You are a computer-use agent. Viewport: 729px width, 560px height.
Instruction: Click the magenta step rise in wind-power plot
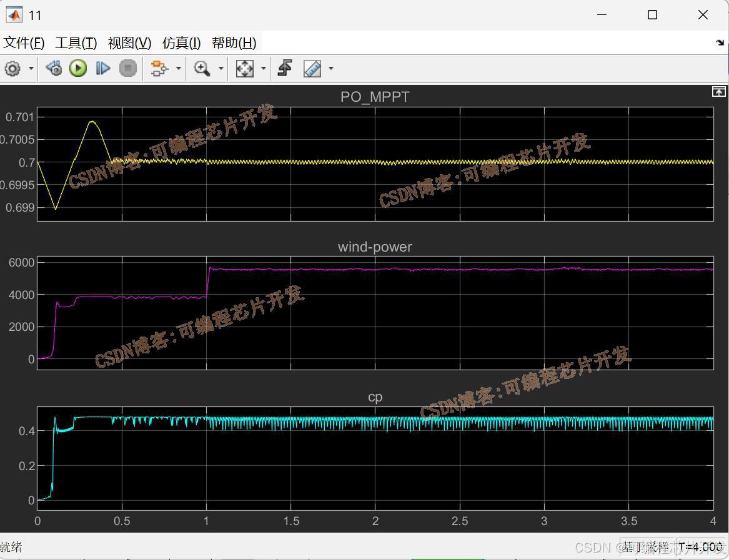[x=208, y=282]
